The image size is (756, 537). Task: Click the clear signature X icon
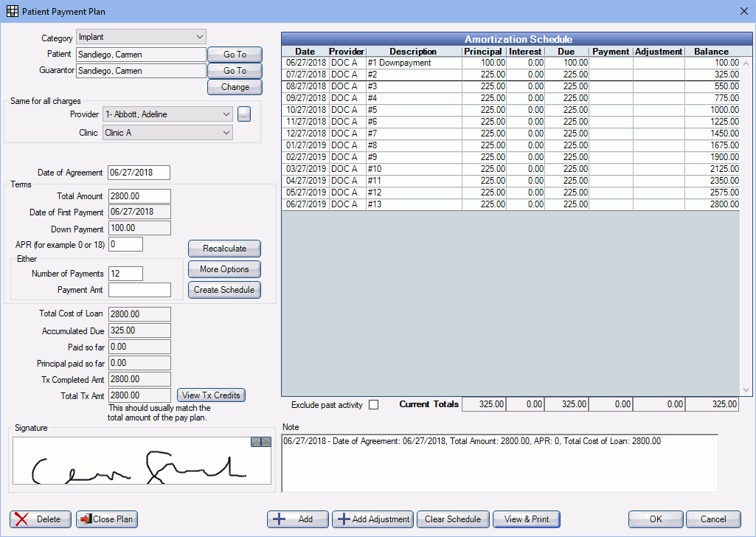click(266, 442)
